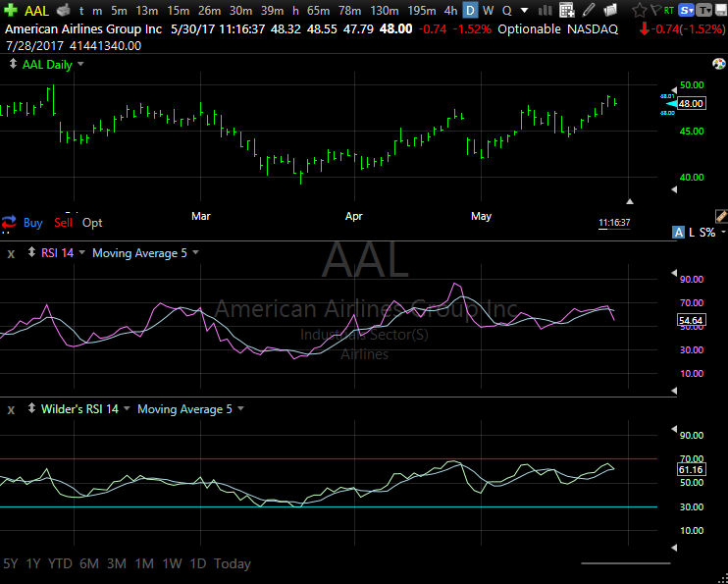Select the 1Y range tab
Screen dimensions: 728x584
coord(33,563)
